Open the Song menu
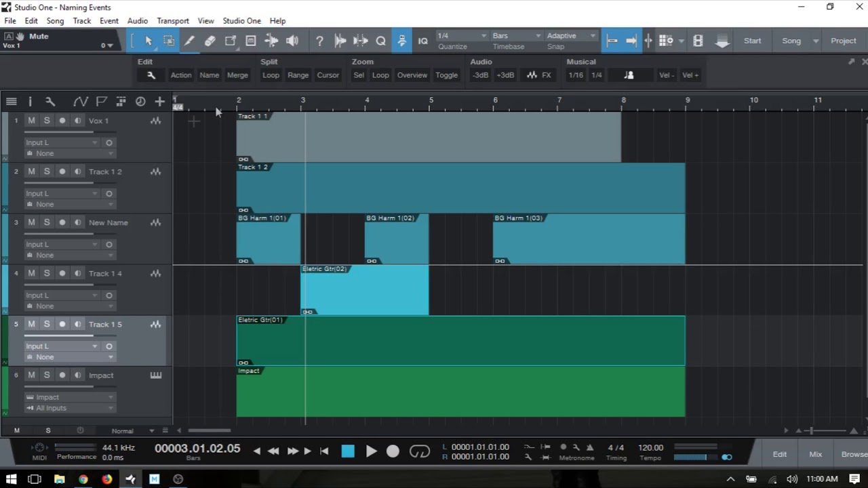The height and width of the screenshot is (488, 868). click(55, 21)
